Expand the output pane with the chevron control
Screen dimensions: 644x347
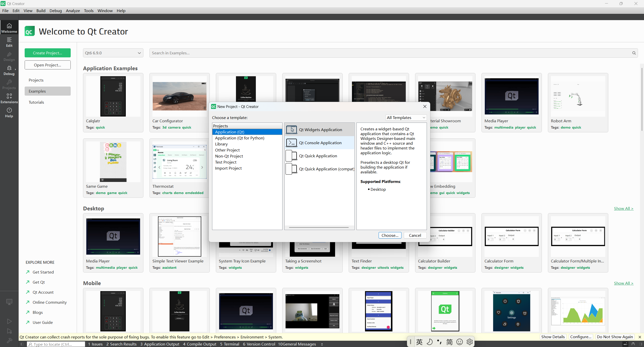322,344
